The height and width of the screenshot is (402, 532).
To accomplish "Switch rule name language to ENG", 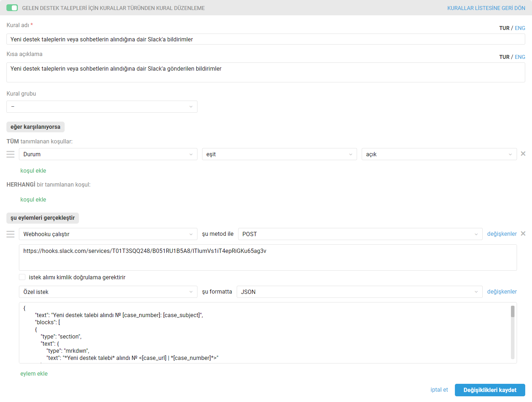I will 520,28.
